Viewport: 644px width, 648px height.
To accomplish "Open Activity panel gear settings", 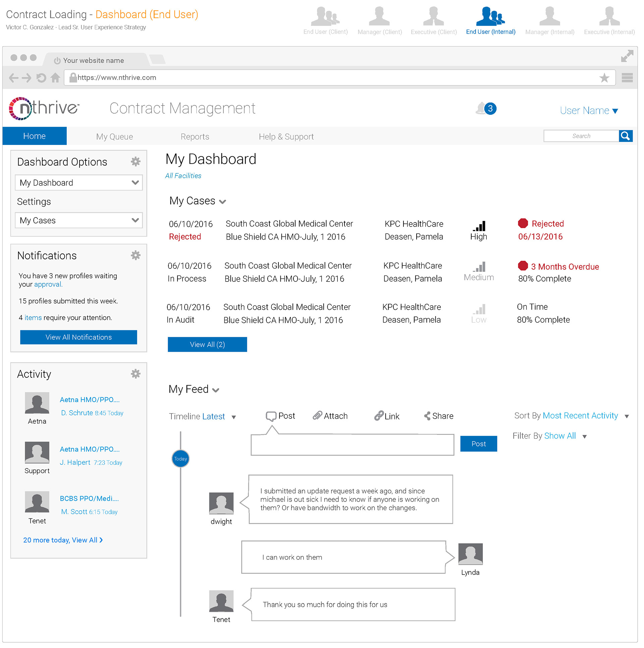I will pos(136,374).
